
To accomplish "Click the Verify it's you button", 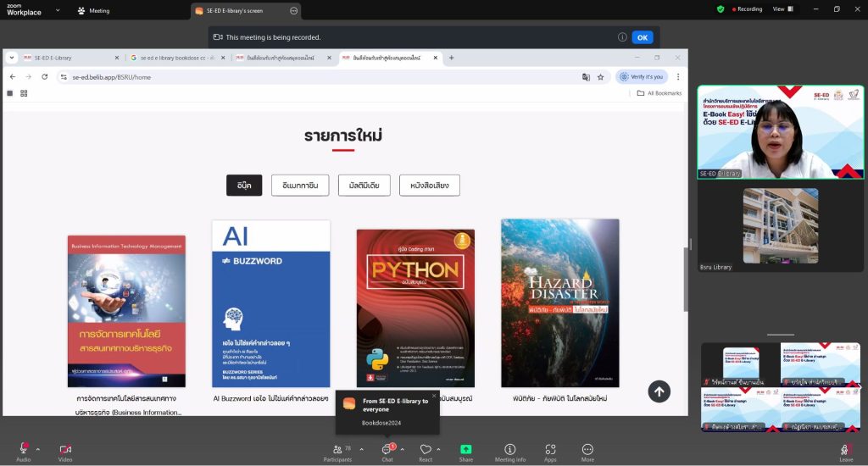I will tap(642, 77).
